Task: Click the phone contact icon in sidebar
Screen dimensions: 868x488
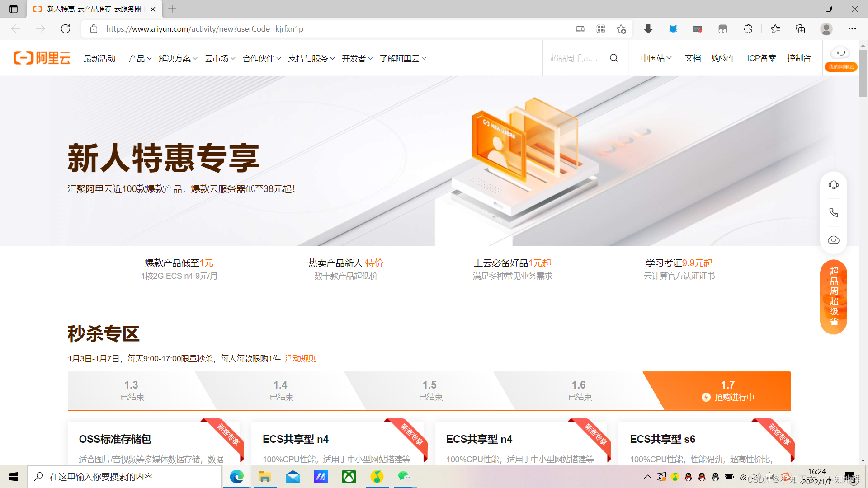Action: pyautogui.click(x=833, y=213)
